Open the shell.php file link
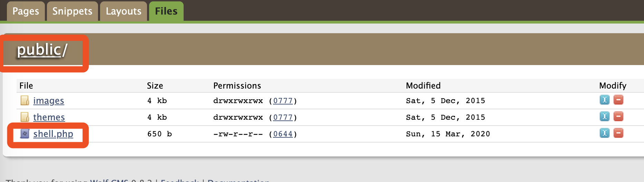Image resolution: width=644 pixels, height=182 pixels. point(53,134)
